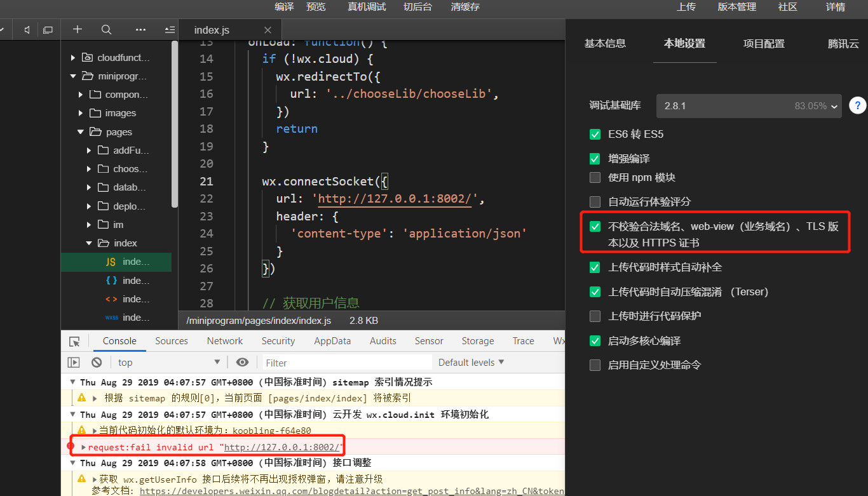Click 上传 in top toolbar
The width and height of the screenshot is (868, 496).
(x=686, y=7)
